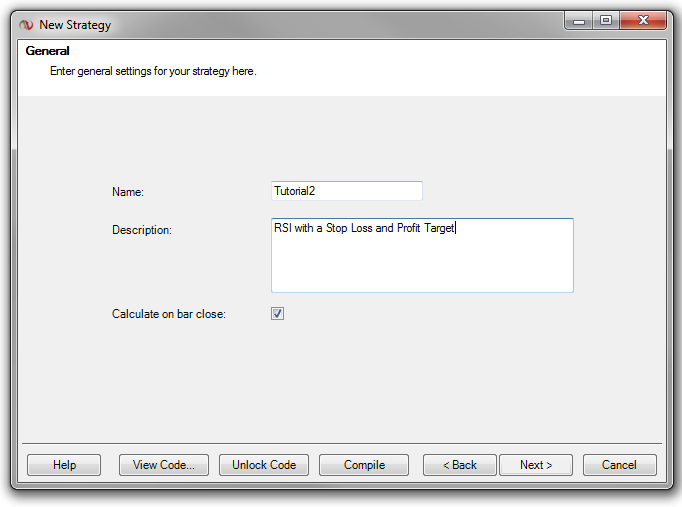Click the "Name:" label
The width and height of the screenshot is (682, 507).
[x=128, y=191]
